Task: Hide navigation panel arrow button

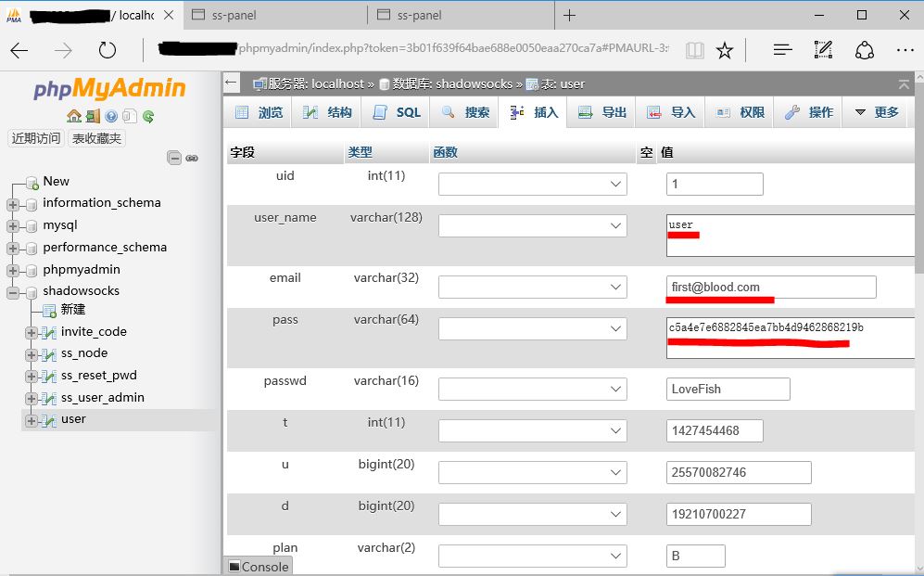Action: pyautogui.click(x=232, y=83)
